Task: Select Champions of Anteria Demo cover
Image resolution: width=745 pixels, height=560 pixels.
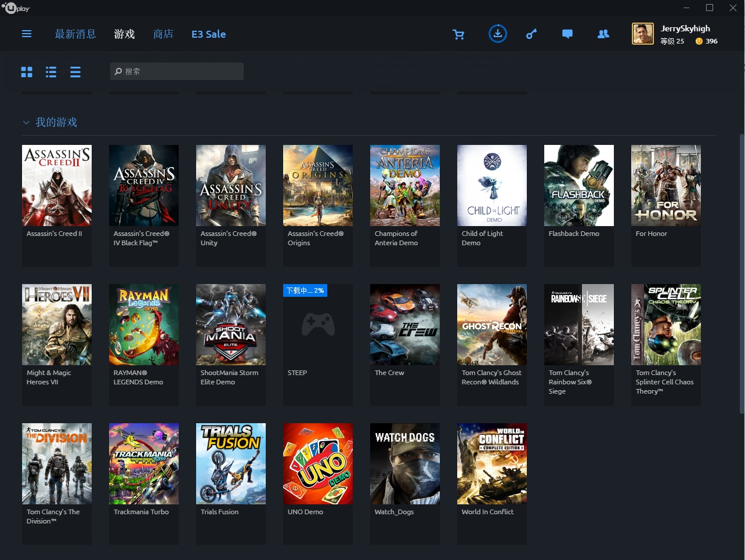Action: pyautogui.click(x=405, y=186)
